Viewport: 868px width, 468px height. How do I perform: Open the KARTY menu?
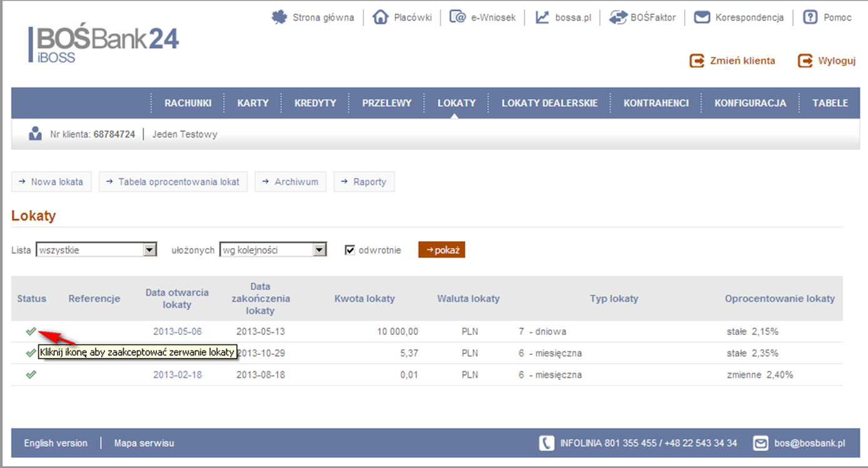[x=253, y=103]
